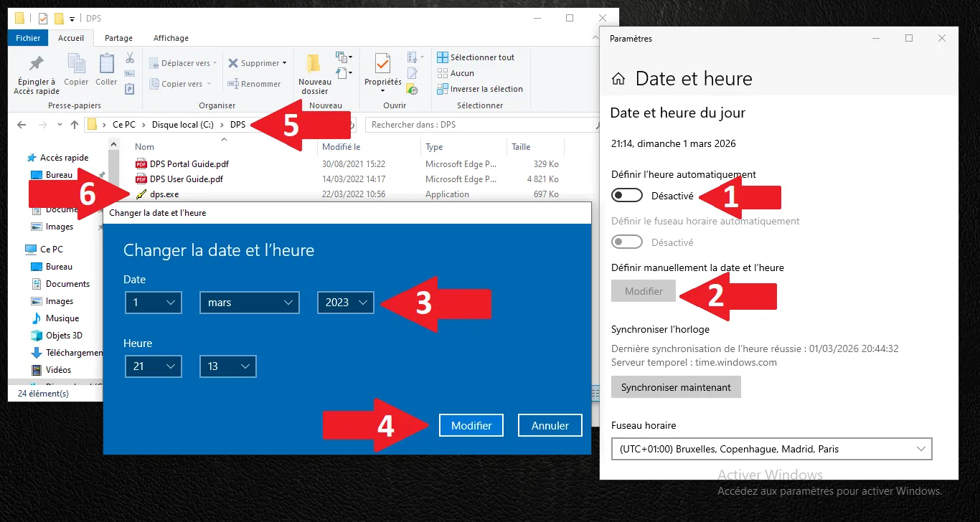Click the up arrow to parent folder
Viewport: 980px width, 522px height.
pos(75,125)
